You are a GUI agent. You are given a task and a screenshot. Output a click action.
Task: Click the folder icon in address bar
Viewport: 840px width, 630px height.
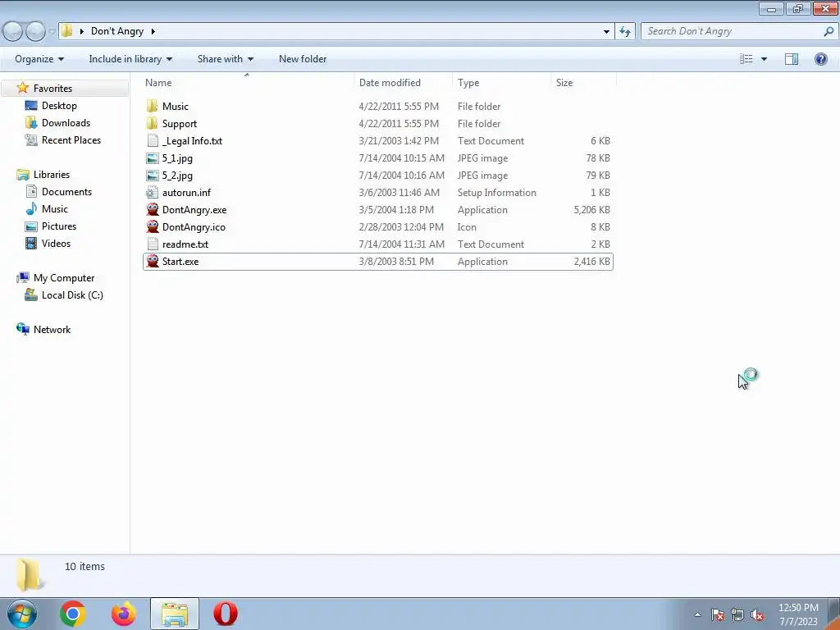(x=67, y=31)
